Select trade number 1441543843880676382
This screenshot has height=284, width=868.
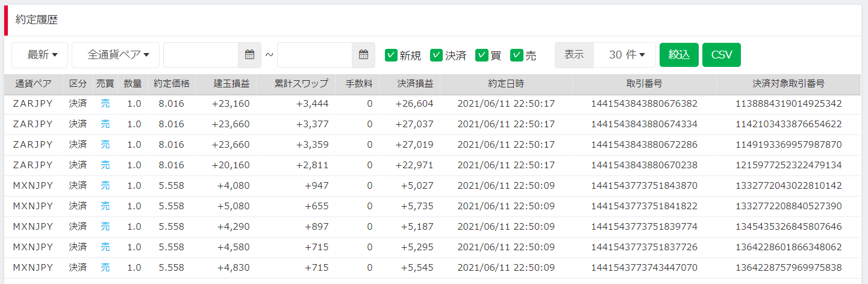coord(644,104)
